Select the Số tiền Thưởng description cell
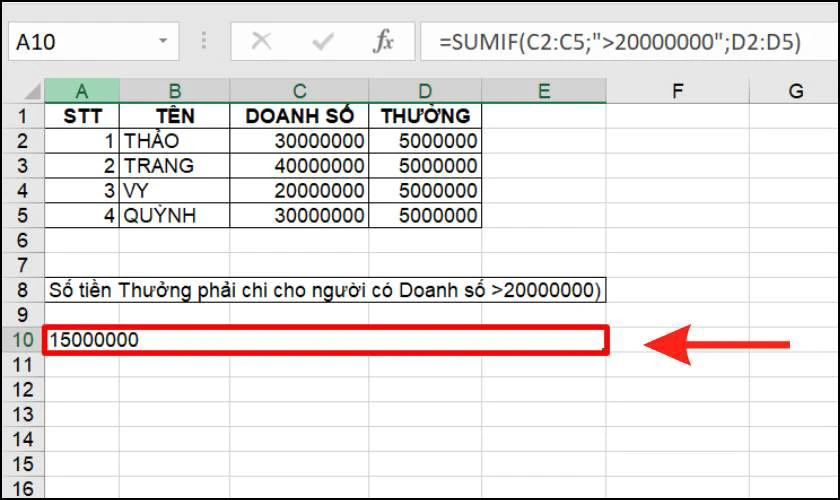840x500 pixels. [x=325, y=290]
